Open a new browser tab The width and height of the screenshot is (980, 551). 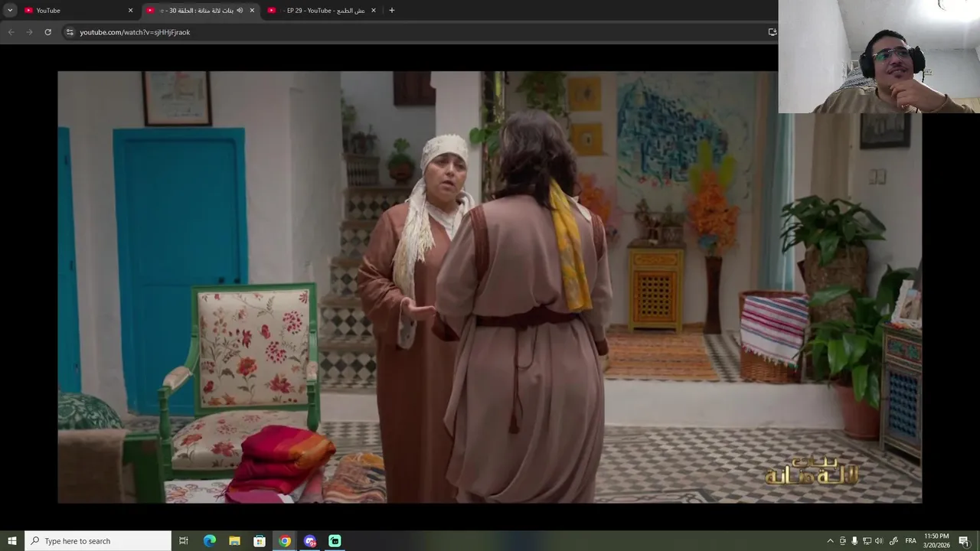tap(392, 10)
